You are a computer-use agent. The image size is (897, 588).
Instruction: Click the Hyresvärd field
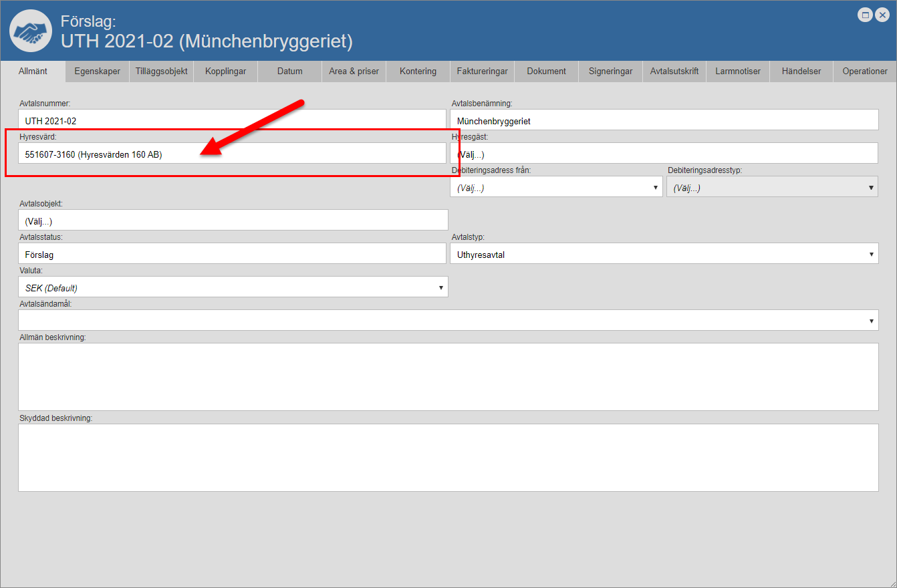232,154
